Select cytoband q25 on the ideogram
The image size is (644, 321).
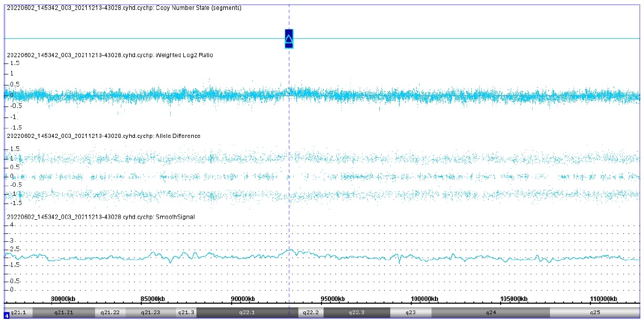click(594, 313)
